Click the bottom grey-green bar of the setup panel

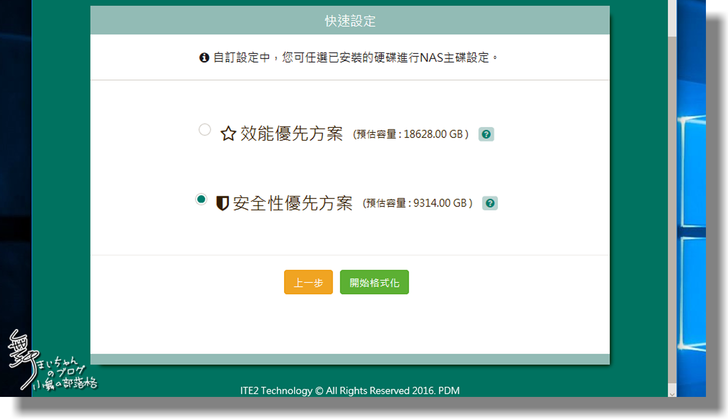[349, 359]
